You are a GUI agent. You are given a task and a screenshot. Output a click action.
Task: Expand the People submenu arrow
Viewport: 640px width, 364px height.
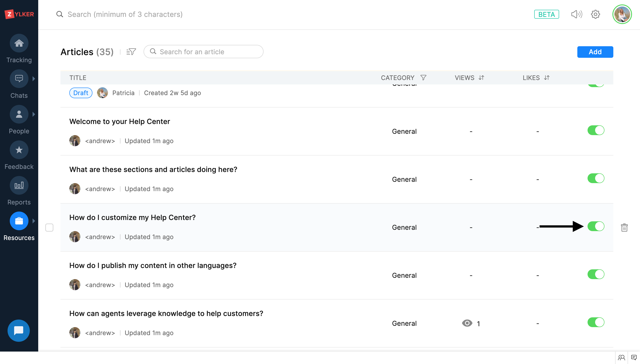pos(34,114)
